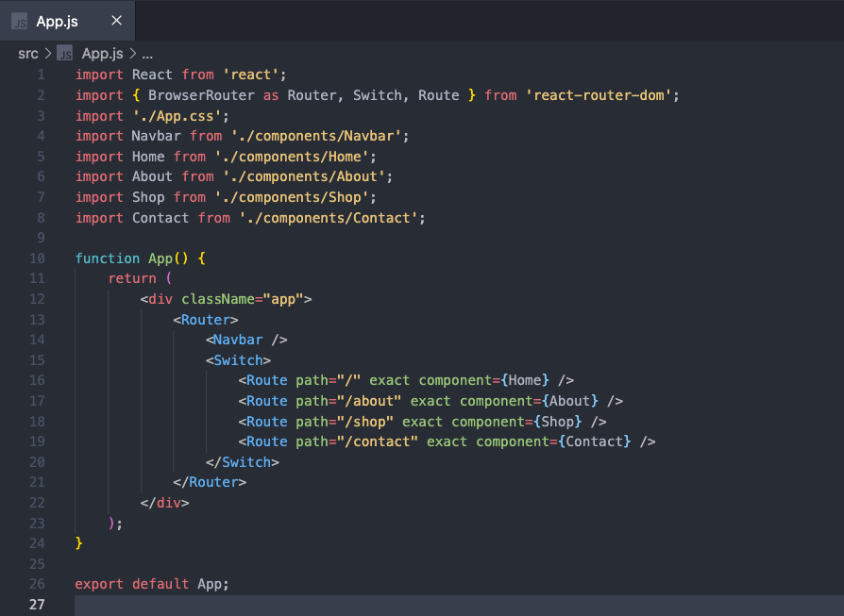
Task: Click the component={Contact} reference
Action: click(555, 441)
